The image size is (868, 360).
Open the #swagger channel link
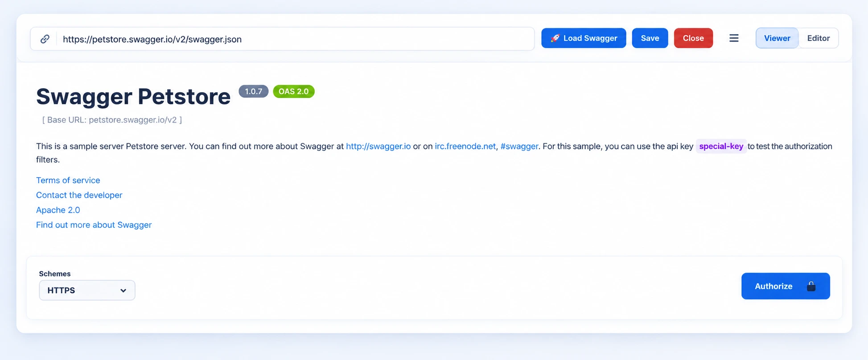click(519, 146)
